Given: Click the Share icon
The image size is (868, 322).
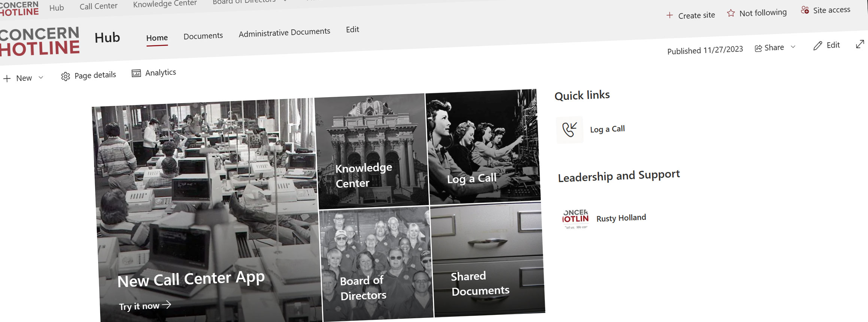Looking at the screenshot, I should coord(758,48).
